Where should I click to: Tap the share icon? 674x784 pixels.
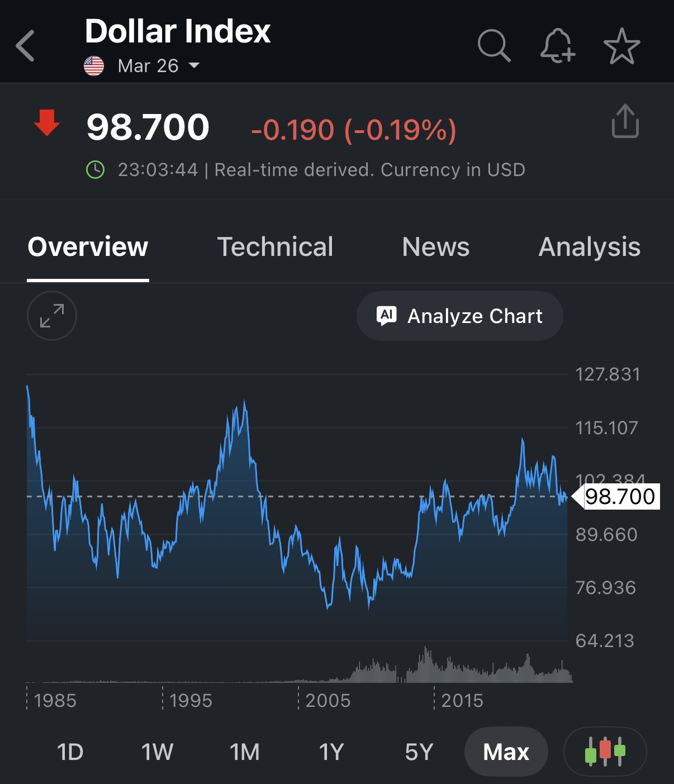(x=625, y=121)
